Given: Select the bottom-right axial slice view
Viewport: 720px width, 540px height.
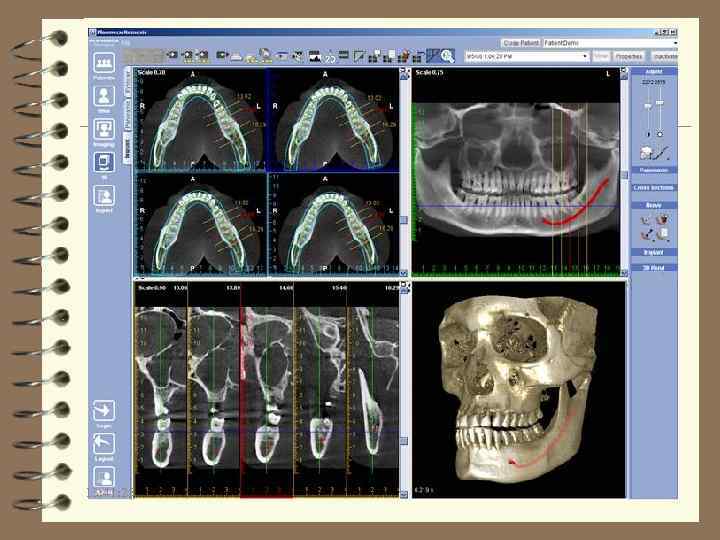Looking at the screenshot, I should [333, 225].
